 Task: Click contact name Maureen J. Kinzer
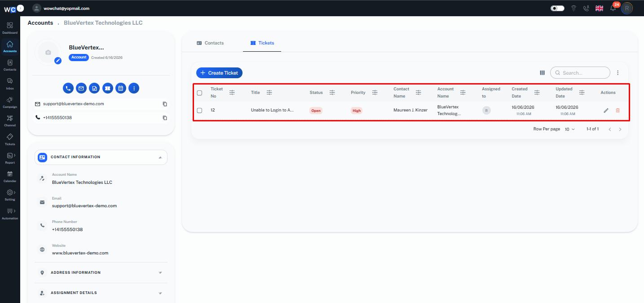410,110
